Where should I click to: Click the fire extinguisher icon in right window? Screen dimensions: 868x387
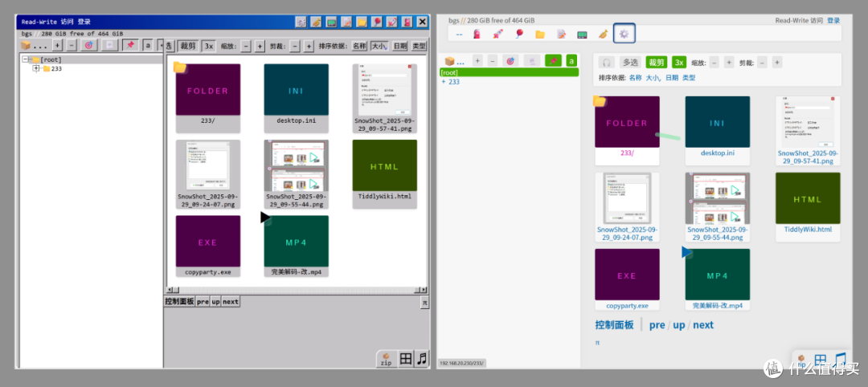(x=477, y=35)
